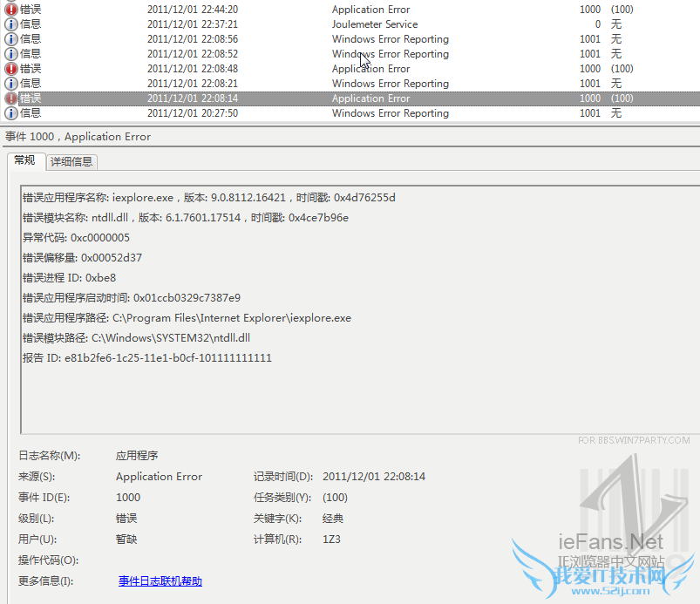The width and height of the screenshot is (700, 604).
Task: Click application start time line 0x01ccb0329c7387e9
Action: [x=132, y=298]
